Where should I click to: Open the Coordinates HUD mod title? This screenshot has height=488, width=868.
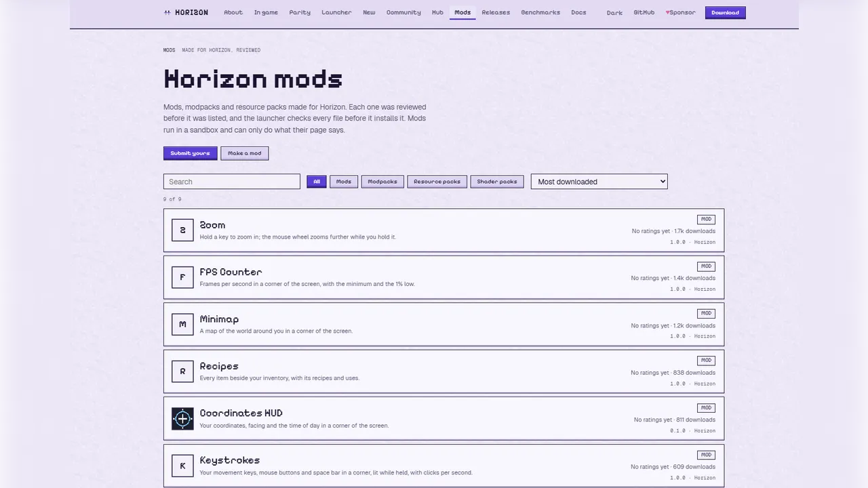click(x=241, y=413)
